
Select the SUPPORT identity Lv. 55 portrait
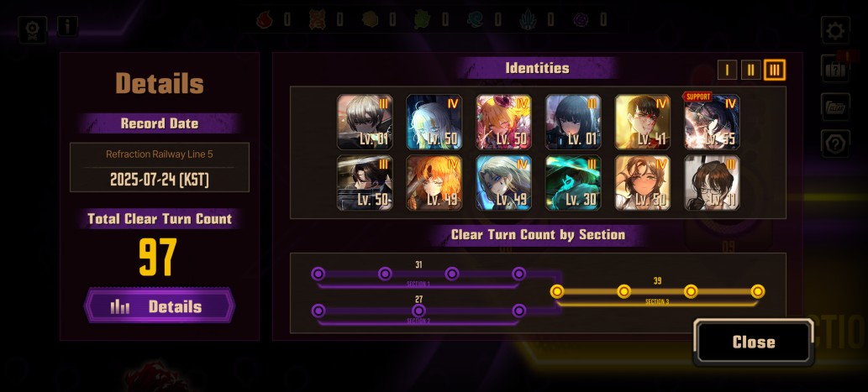[712, 122]
